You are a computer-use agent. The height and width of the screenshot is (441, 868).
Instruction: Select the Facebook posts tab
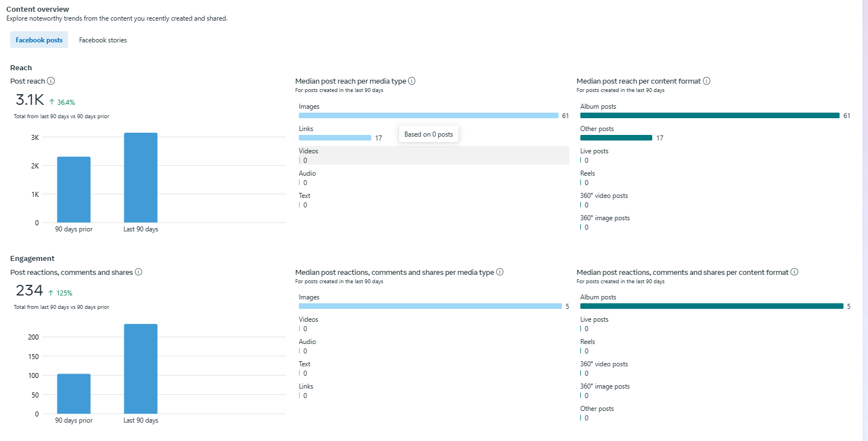[x=39, y=40]
